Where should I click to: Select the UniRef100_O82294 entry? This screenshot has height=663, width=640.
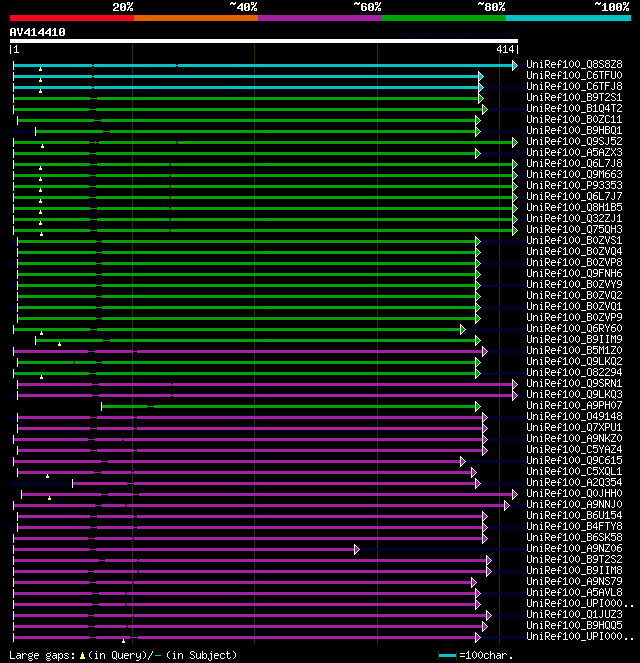574,372
